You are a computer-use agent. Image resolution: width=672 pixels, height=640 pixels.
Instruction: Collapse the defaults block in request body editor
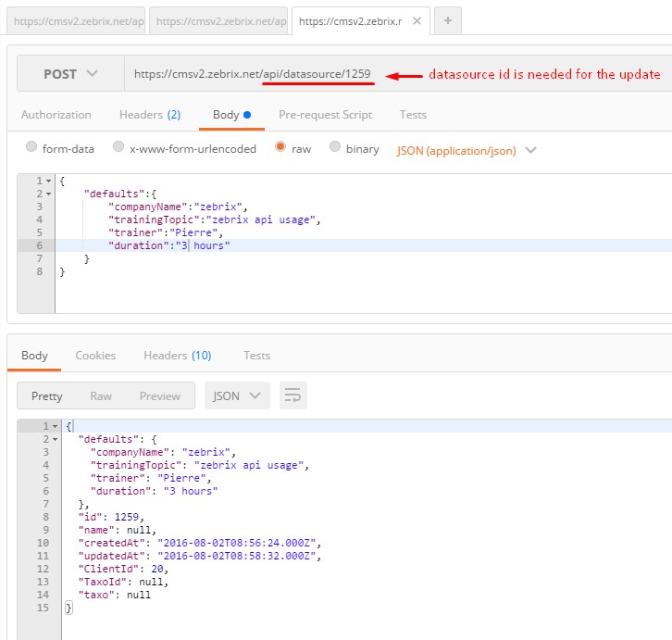(x=48, y=195)
